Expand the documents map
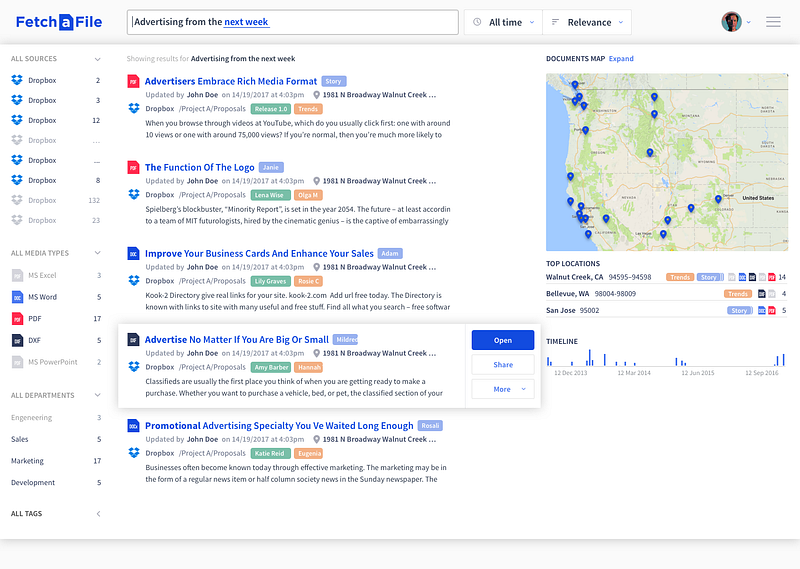 pyautogui.click(x=621, y=59)
